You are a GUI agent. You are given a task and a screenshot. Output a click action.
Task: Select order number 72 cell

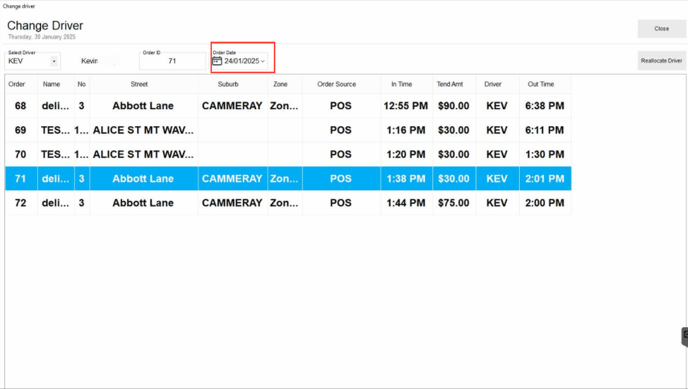pos(21,203)
